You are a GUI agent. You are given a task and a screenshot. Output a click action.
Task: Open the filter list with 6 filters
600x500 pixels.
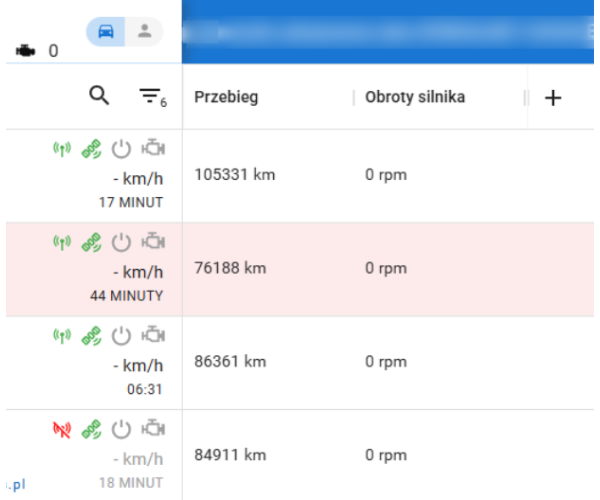(x=152, y=97)
